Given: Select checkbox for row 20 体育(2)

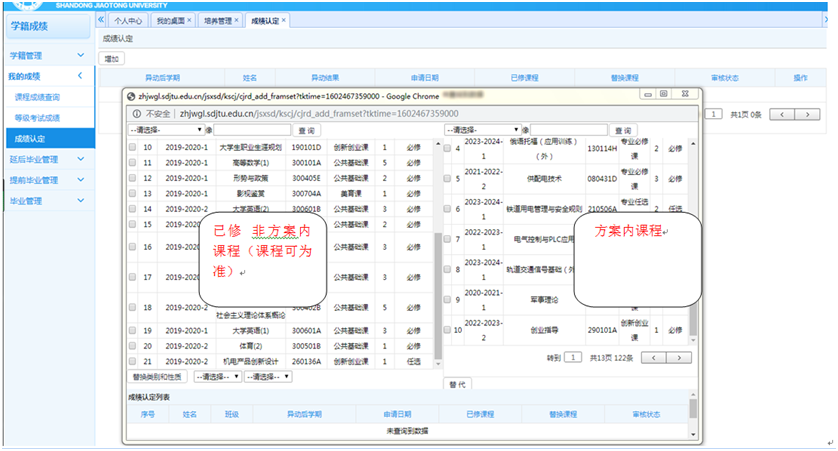Looking at the screenshot, I should [133, 346].
